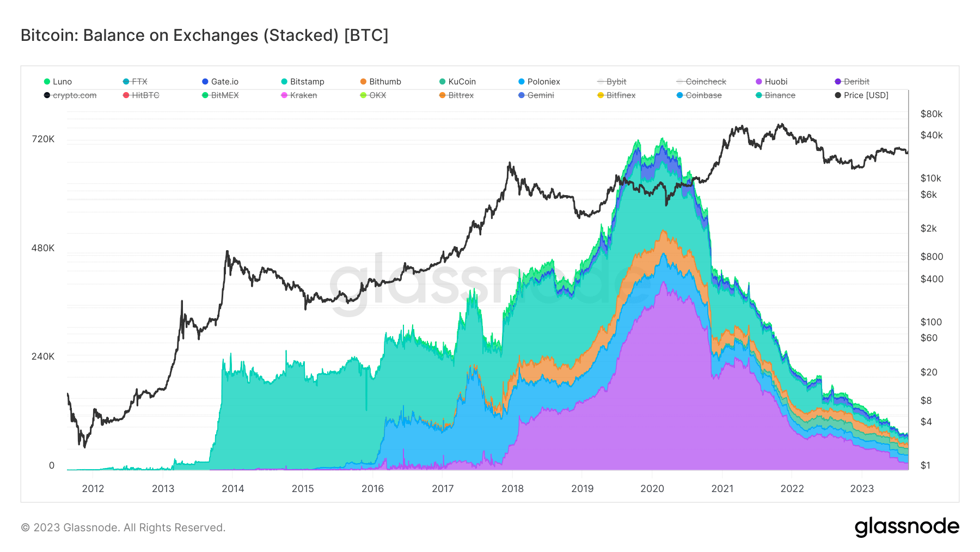Enable the HitBTC legend entry
The width and height of the screenshot is (980, 552).
[x=141, y=95]
